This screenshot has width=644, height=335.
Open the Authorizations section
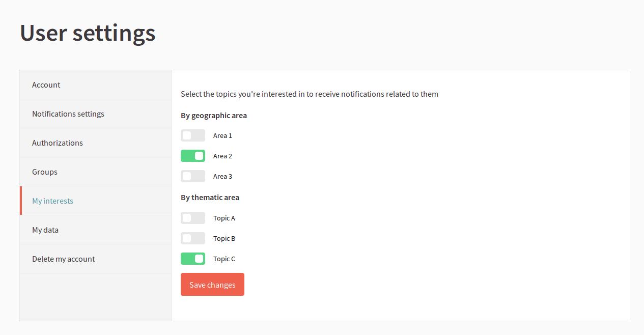click(x=58, y=143)
